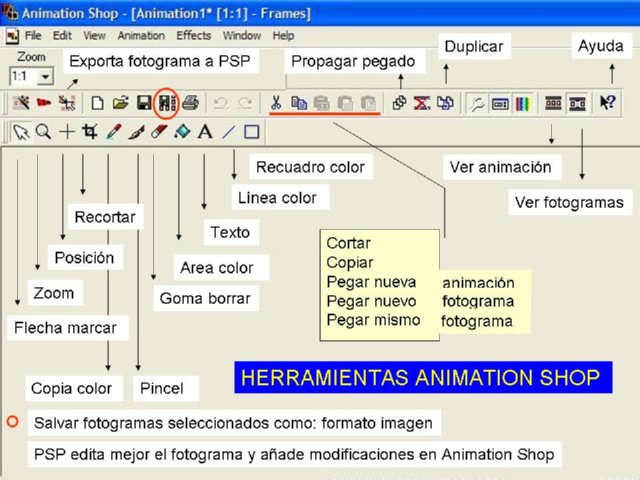Image resolution: width=640 pixels, height=480 pixels.
Task: Copy selected frames icon
Action: pyautogui.click(x=299, y=103)
